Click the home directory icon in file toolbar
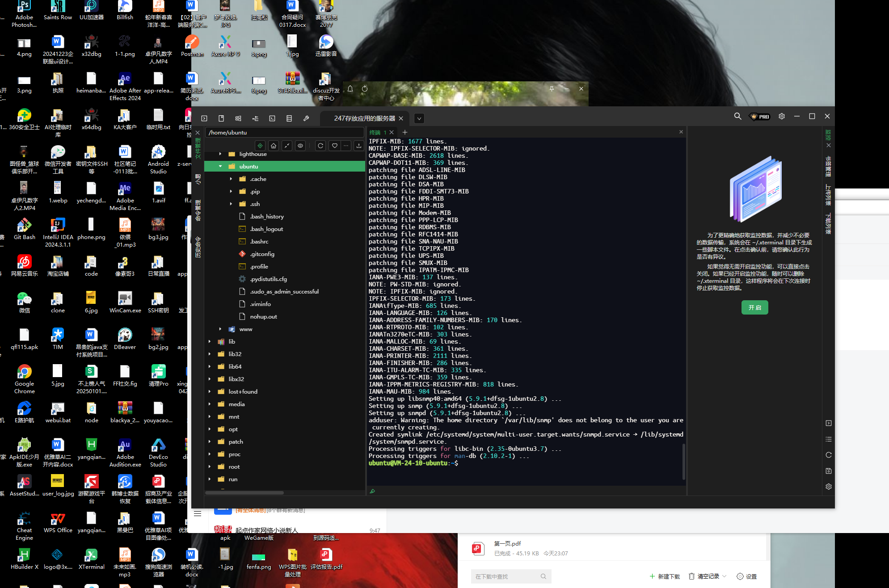Screen dimensions: 889x588 click(274, 146)
